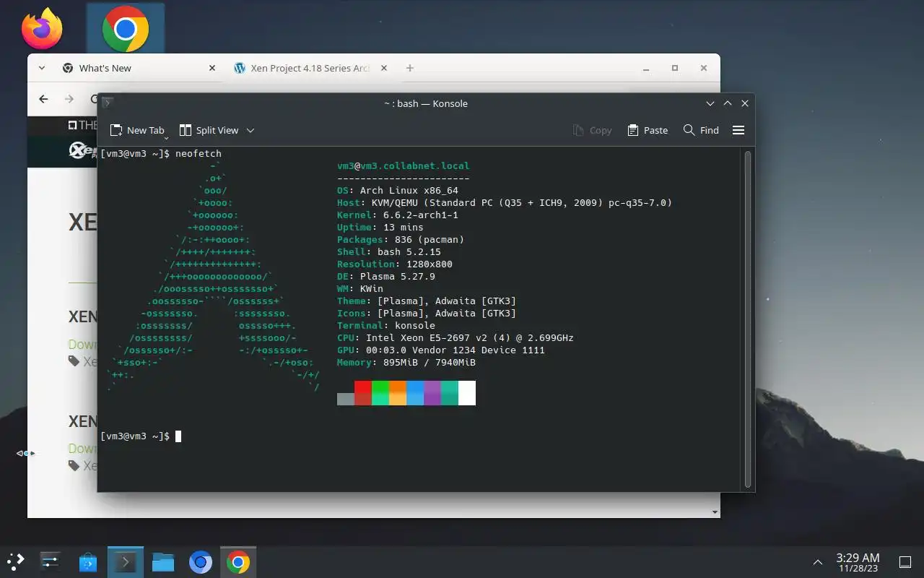
Task: Expand the system tray hidden icons arrow
Action: [x=818, y=562]
